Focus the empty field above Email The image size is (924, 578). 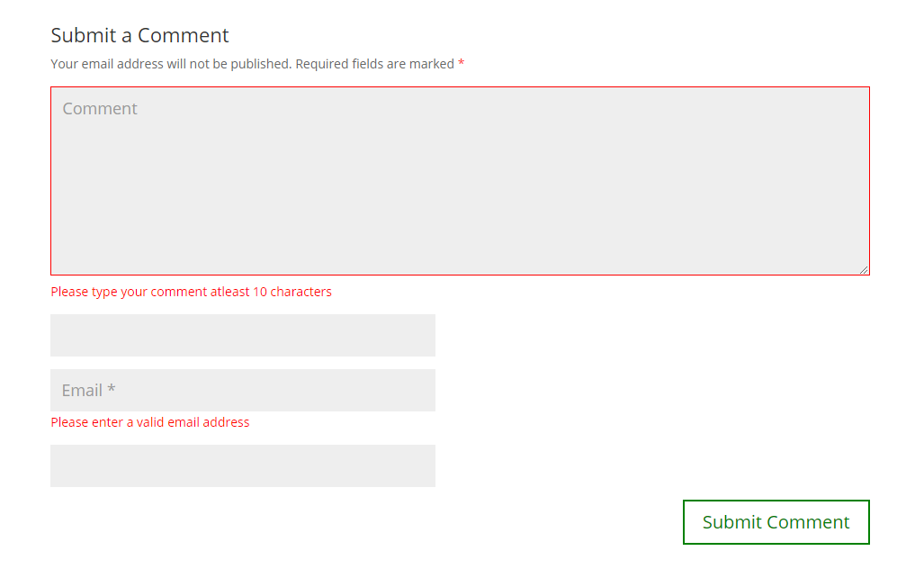coord(243,335)
